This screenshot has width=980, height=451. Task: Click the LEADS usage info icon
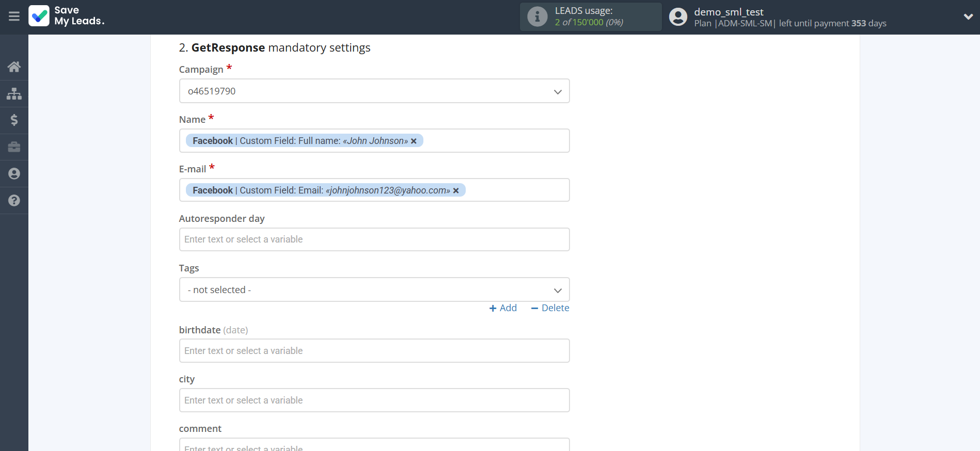coord(537,17)
